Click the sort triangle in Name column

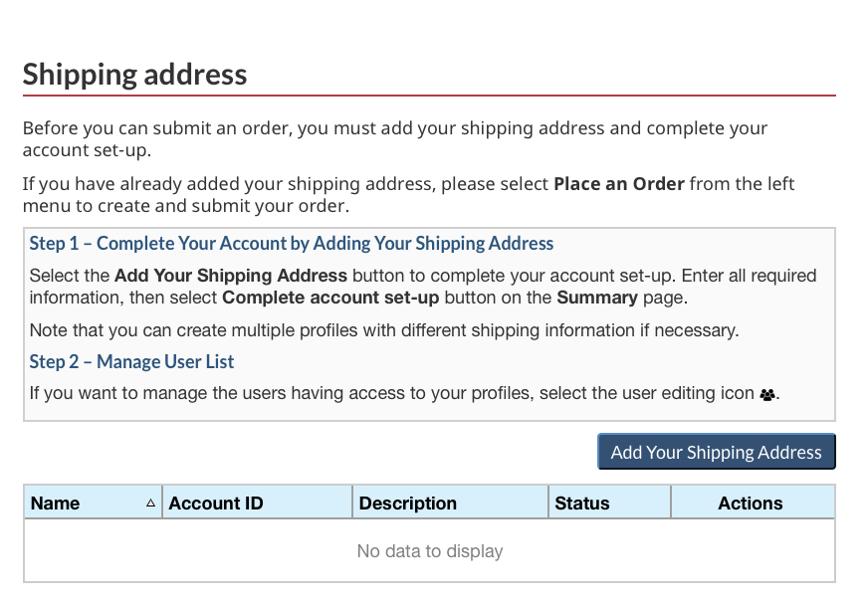pyautogui.click(x=150, y=504)
